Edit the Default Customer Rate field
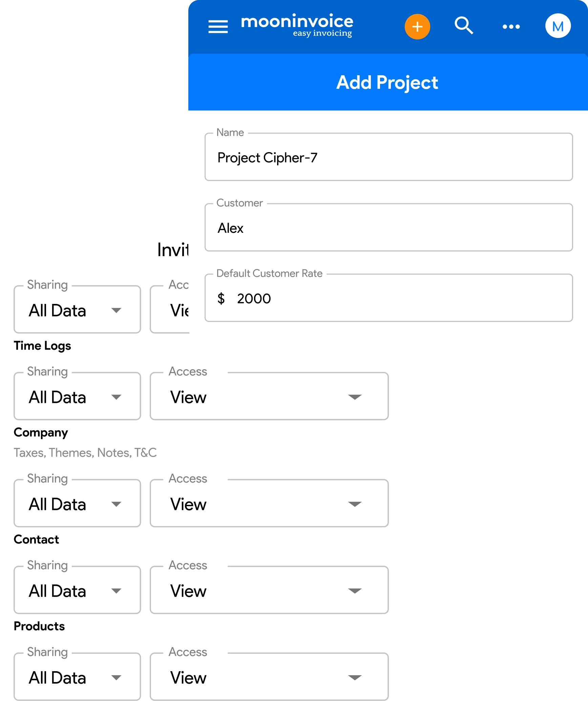This screenshot has height=701, width=588. click(388, 298)
